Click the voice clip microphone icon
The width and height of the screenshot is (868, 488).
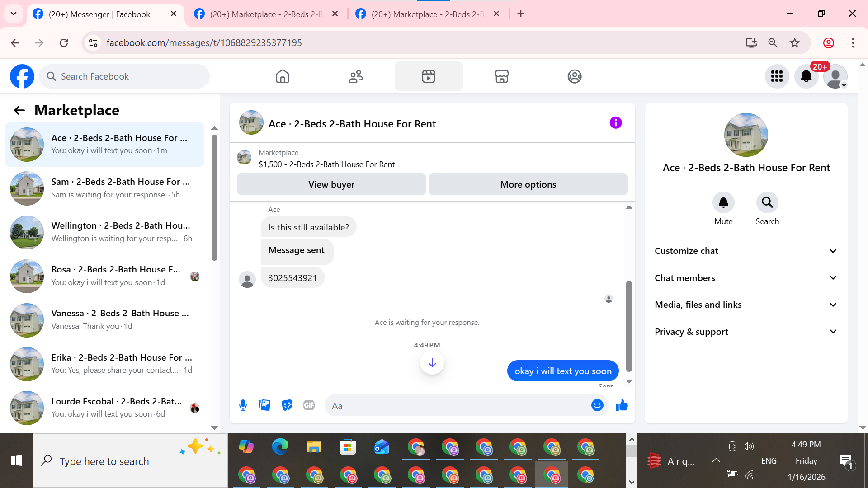(243, 405)
